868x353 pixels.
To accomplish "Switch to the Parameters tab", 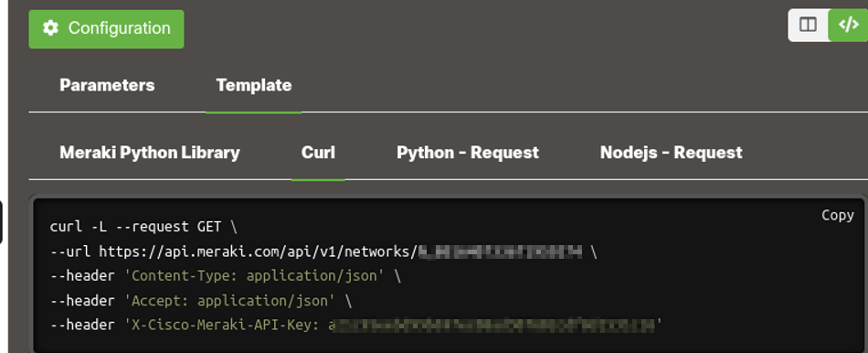I will coord(107,85).
